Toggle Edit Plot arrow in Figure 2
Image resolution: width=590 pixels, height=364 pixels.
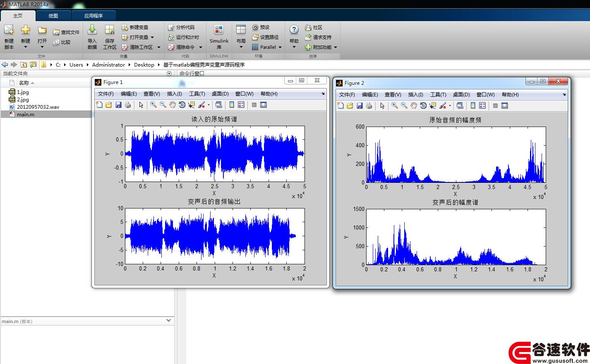pyautogui.click(x=382, y=105)
